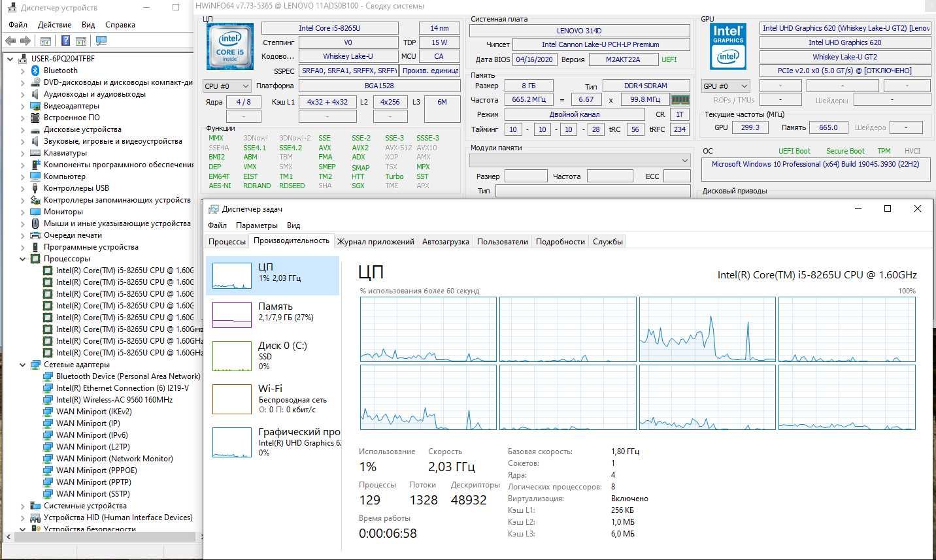Open the GPU #0 selector dropdown
Viewport: 936px width, 560px height.
pos(725,86)
